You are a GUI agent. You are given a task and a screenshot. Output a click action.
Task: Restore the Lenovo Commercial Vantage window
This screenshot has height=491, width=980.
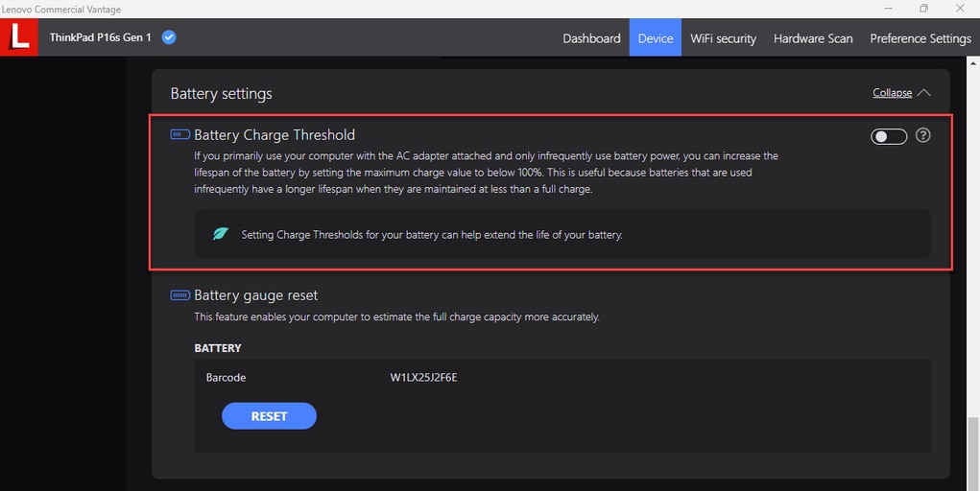[x=923, y=8]
